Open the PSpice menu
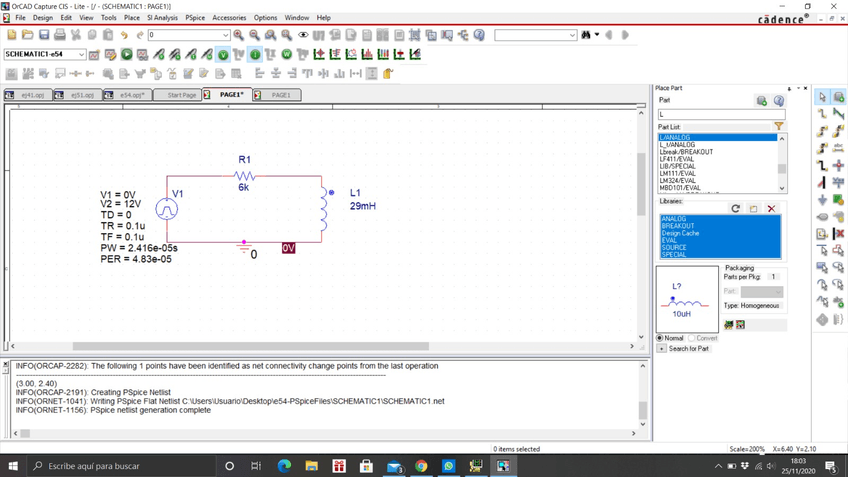The height and width of the screenshot is (477, 848). pyautogui.click(x=195, y=18)
